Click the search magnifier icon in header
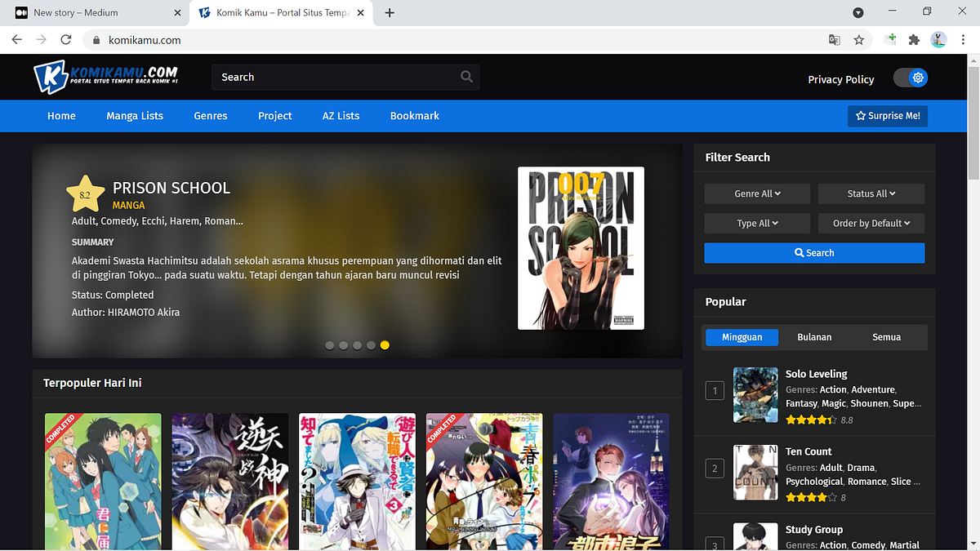The height and width of the screenshot is (551, 980). (x=466, y=77)
